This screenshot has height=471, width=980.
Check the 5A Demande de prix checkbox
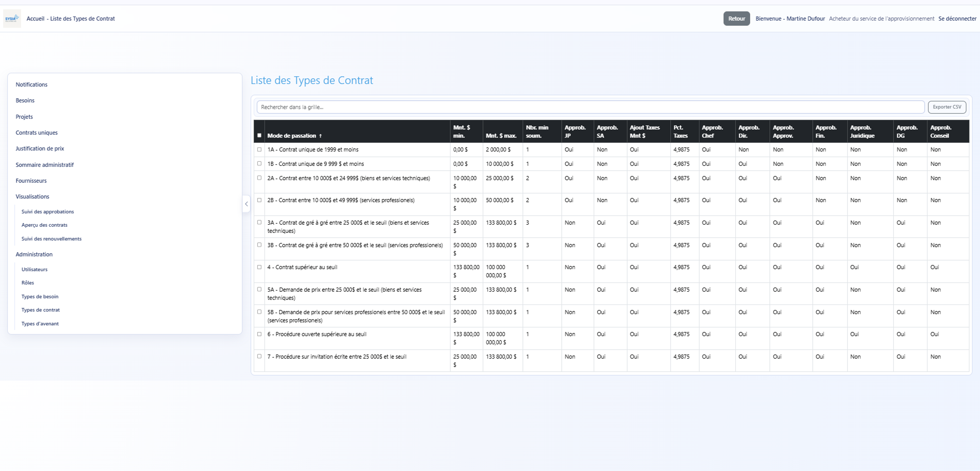coord(259,289)
